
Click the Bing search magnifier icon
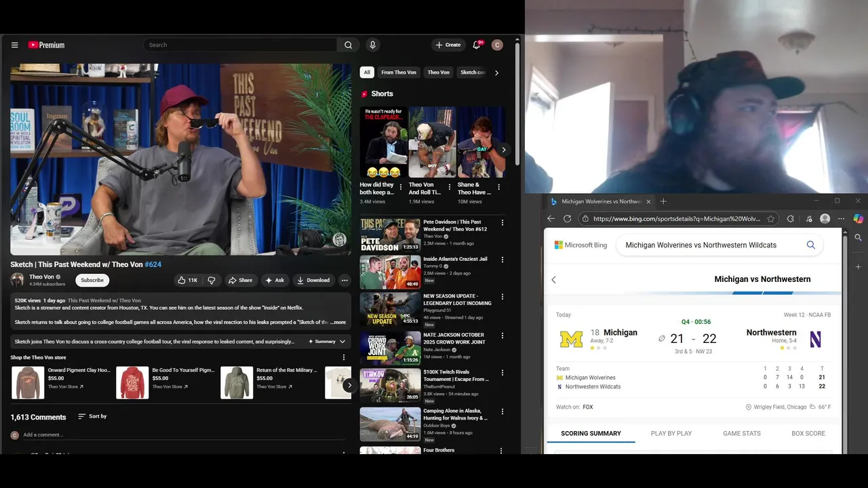coord(810,245)
